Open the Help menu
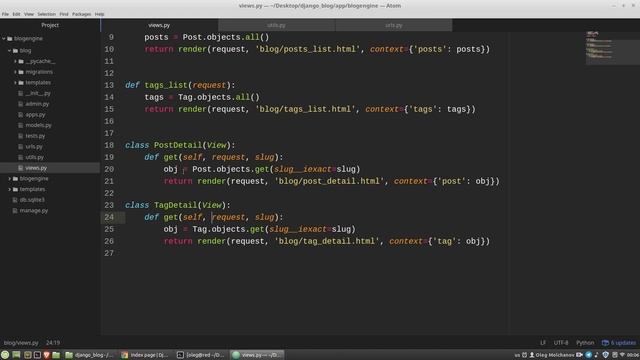640x360 pixels. click(100, 14)
